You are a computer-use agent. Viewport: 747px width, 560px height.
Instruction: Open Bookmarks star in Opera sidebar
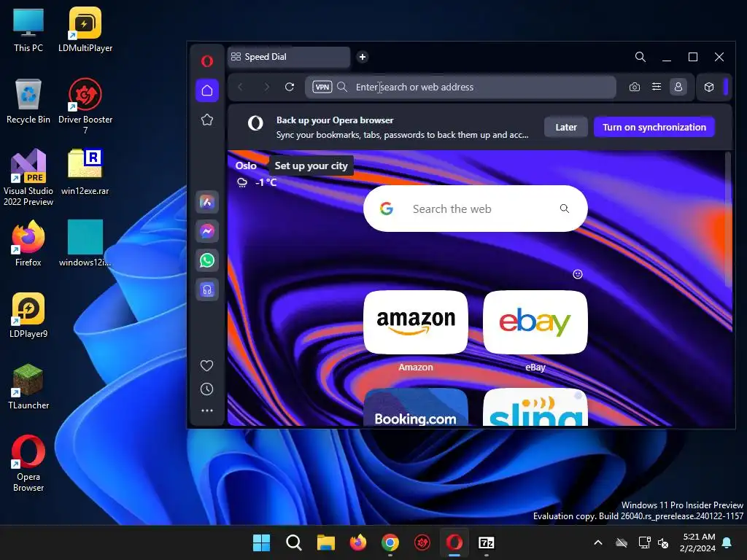click(206, 120)
